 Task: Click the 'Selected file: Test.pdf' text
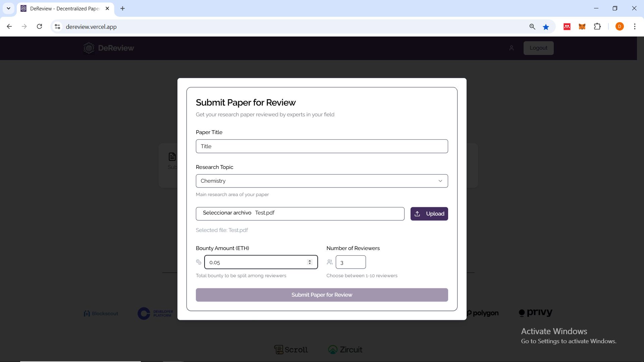[222, 230]
